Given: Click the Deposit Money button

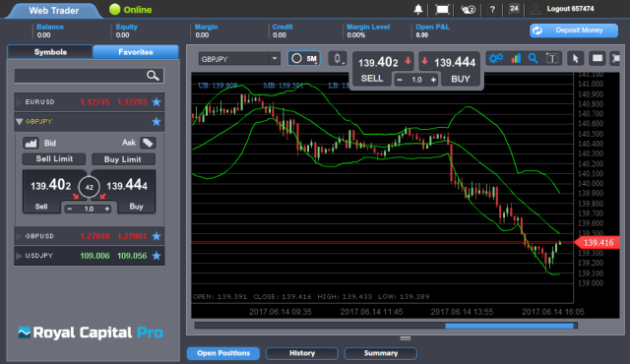Looking at the screenshot, I should pos(573,30).
